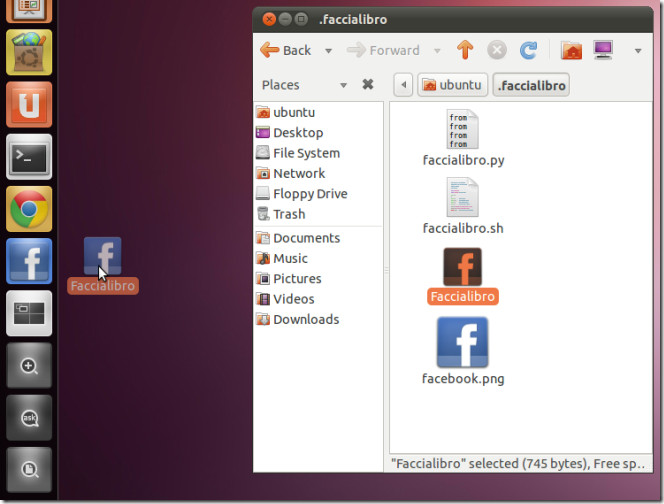Screen dimensions: 664x504
Task: Click the path bar left scroll arrow
Action: (x=403, y=85)
